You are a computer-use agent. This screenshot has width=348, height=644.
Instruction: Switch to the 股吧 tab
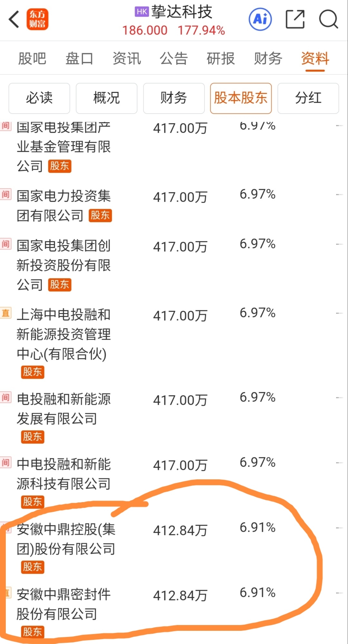(32, 59)
